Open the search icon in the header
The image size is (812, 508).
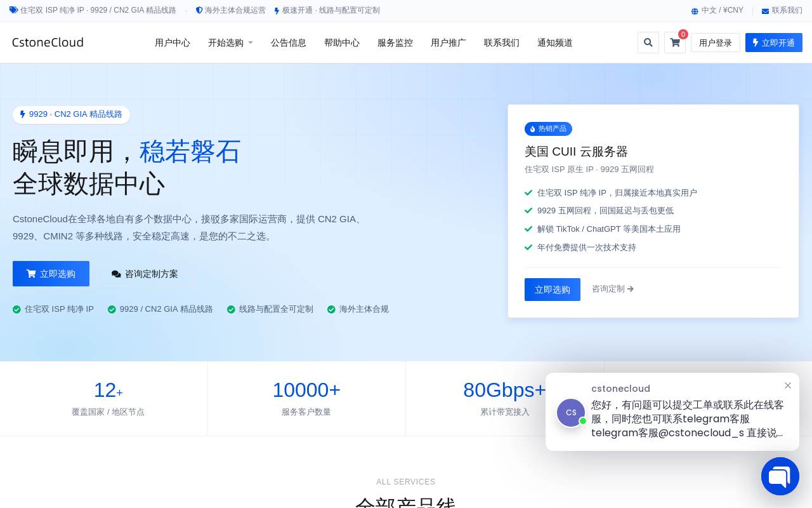click(648, 43)
